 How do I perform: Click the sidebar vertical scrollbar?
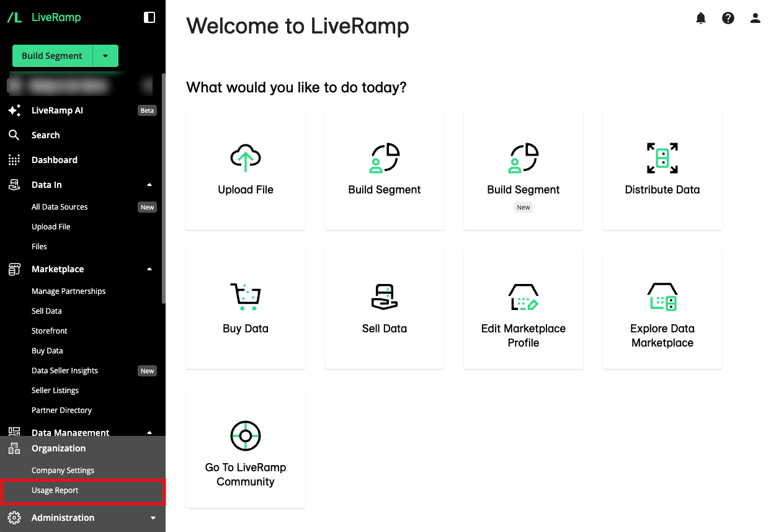[x=163, y=186]
